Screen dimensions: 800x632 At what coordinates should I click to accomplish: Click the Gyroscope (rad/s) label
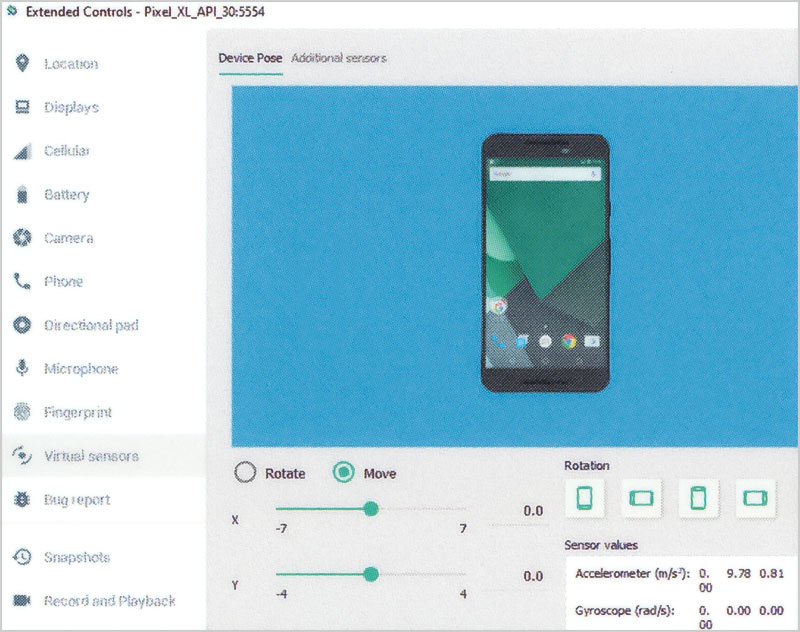[x=624, y=611]
